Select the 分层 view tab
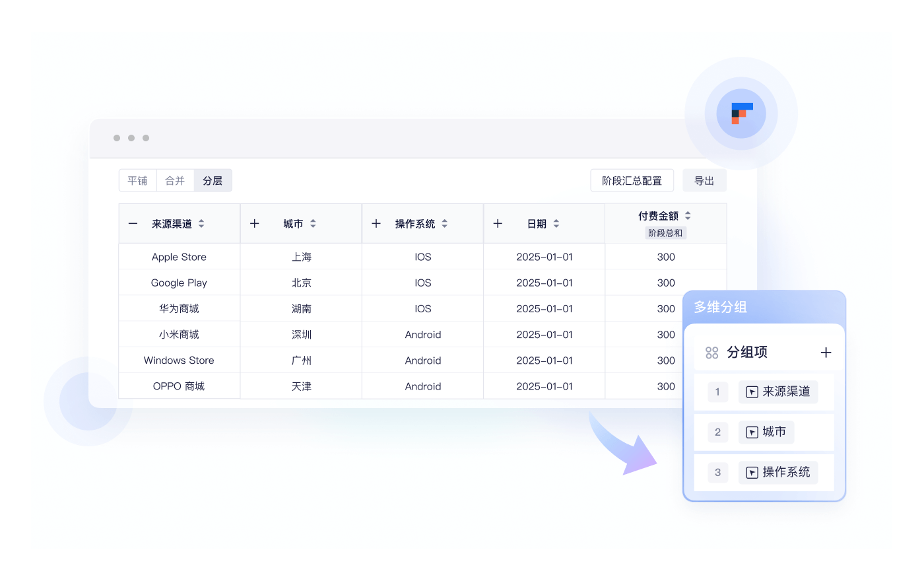 click(213, 181)
